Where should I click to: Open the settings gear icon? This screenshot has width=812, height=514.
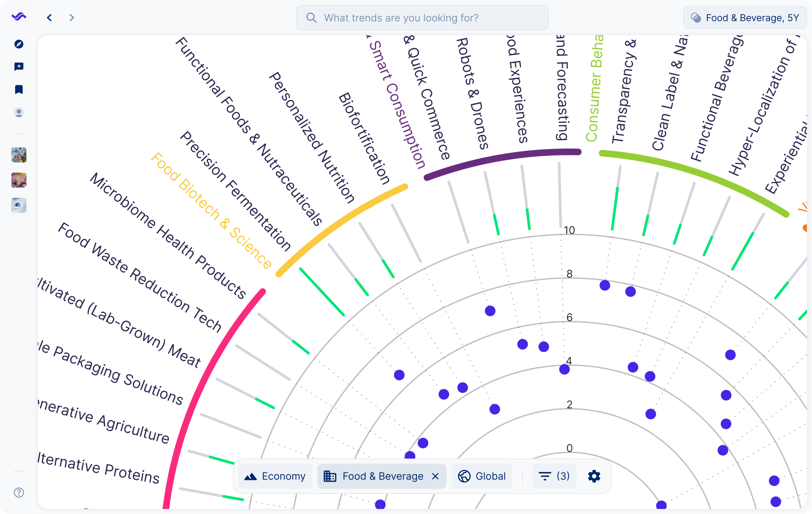pyautogui.click(x=594, y=476)
